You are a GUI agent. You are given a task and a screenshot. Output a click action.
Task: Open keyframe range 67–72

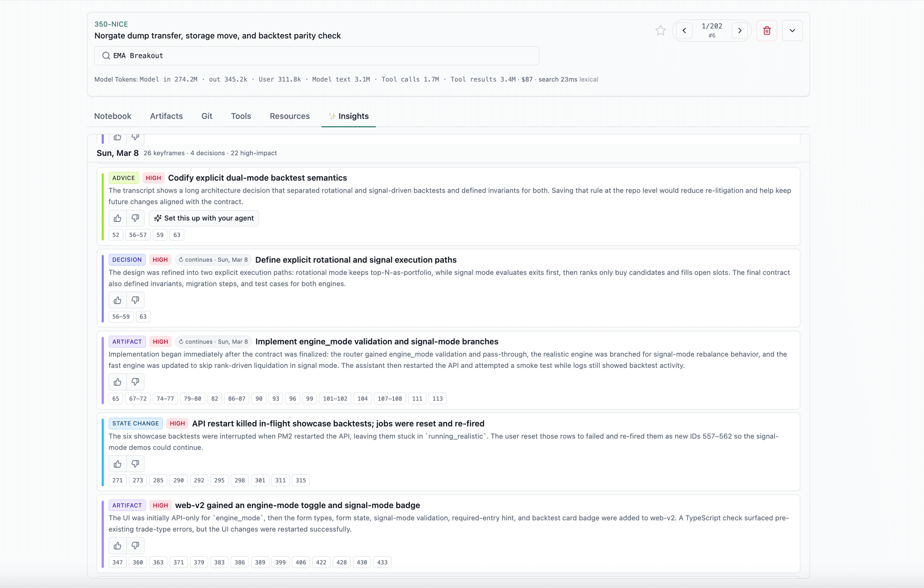[x=138, y=398]
